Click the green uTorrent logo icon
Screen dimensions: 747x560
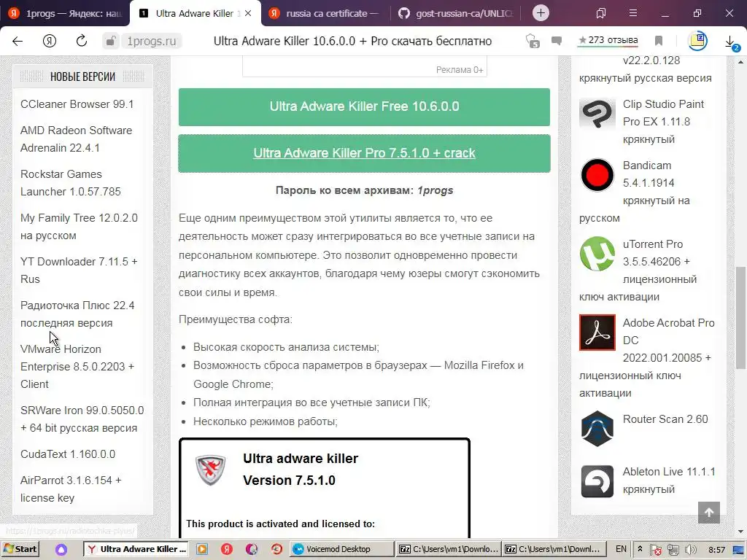pyautogui.click(x=597, y=254)
